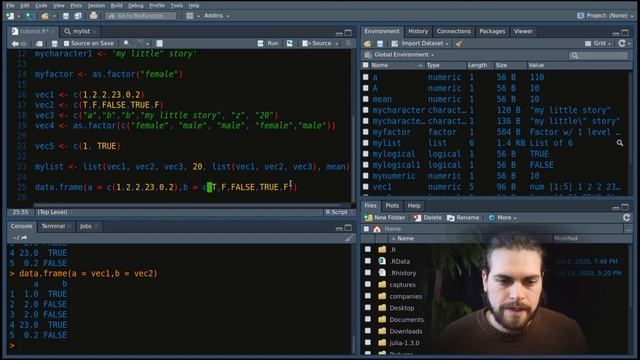
Task: Open find and replace magnifier in editor
Action: (x=127, y=43)
